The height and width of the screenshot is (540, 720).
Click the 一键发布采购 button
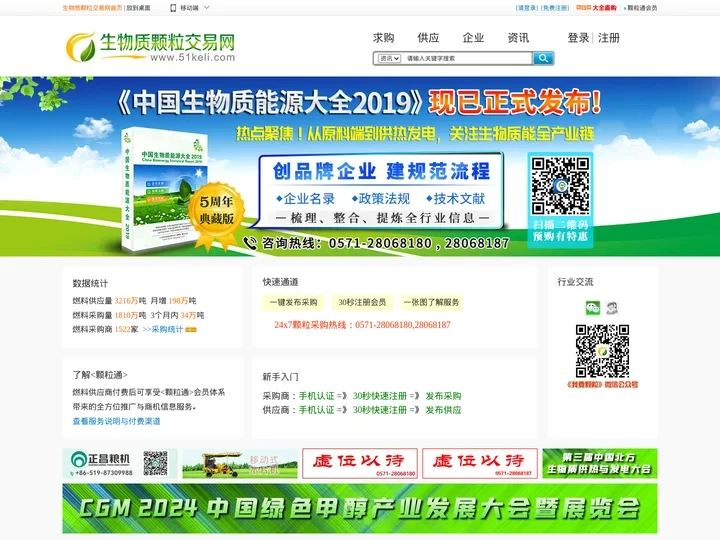(x=293, y=302)
